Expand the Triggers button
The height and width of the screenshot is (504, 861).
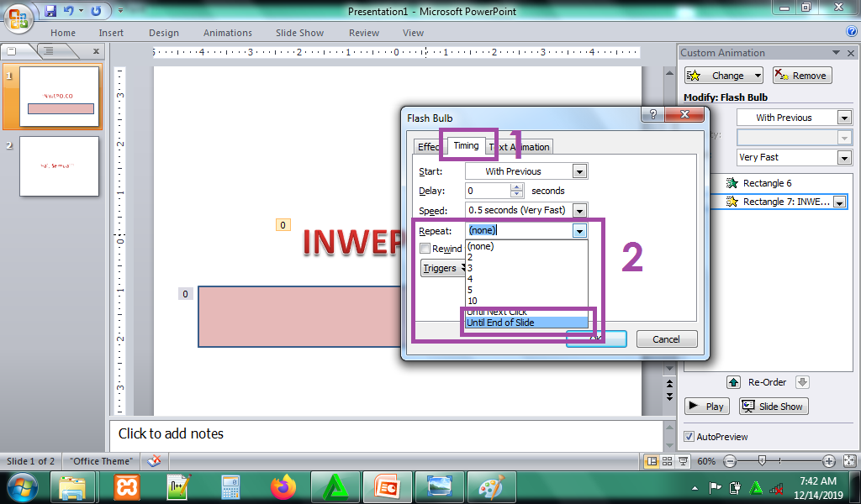point(444,268)
